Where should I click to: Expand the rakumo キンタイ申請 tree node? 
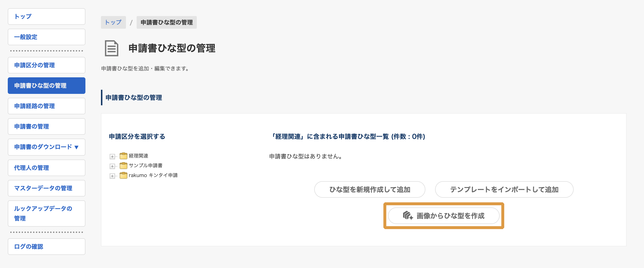(x=112, y=176)
